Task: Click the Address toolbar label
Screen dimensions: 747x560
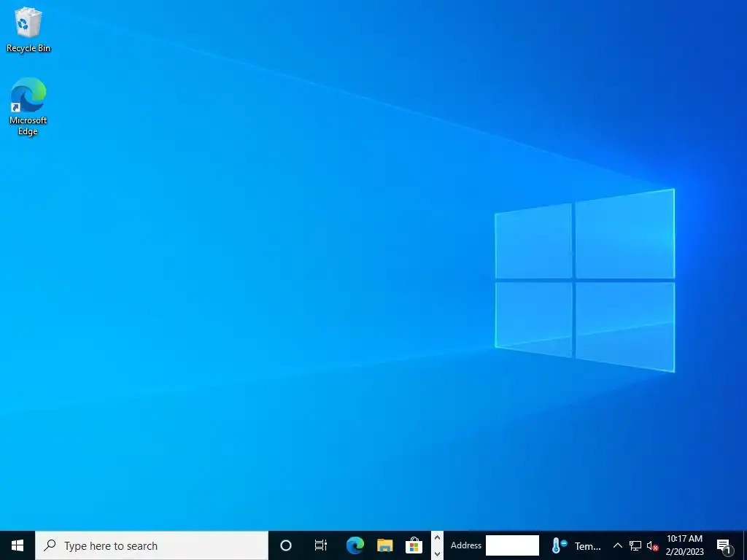Action: click(x=466, y=545)
